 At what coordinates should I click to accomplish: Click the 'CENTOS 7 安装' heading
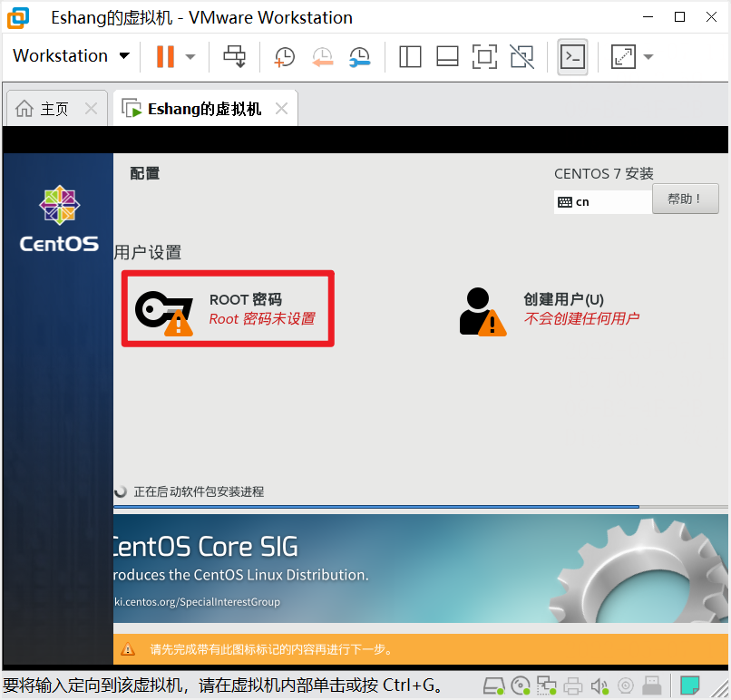point(604,174)
